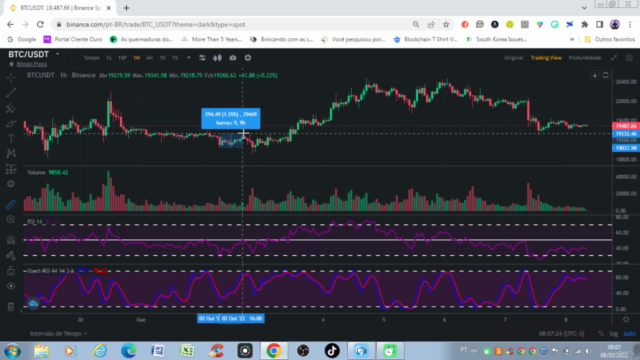Image resolution: width=640 pixels, height=360 pixels.
Task: Open the multi-chart grid layout icon
Action: [x=629, y=58]
